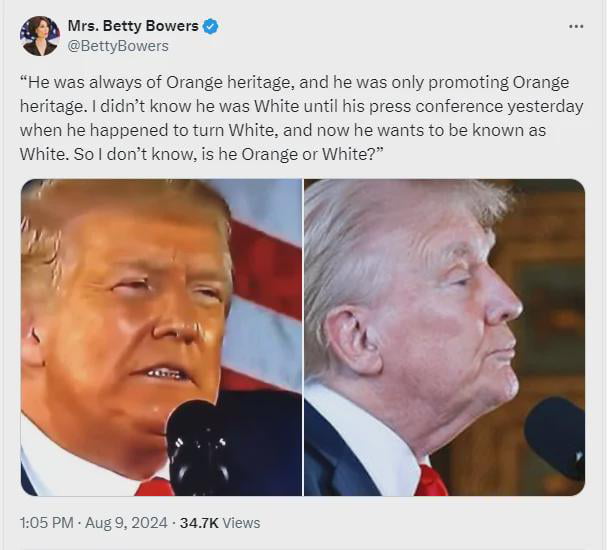Click the Views label beside 34.7K
This screenshot has height=550, width=607.
point(242,523)
